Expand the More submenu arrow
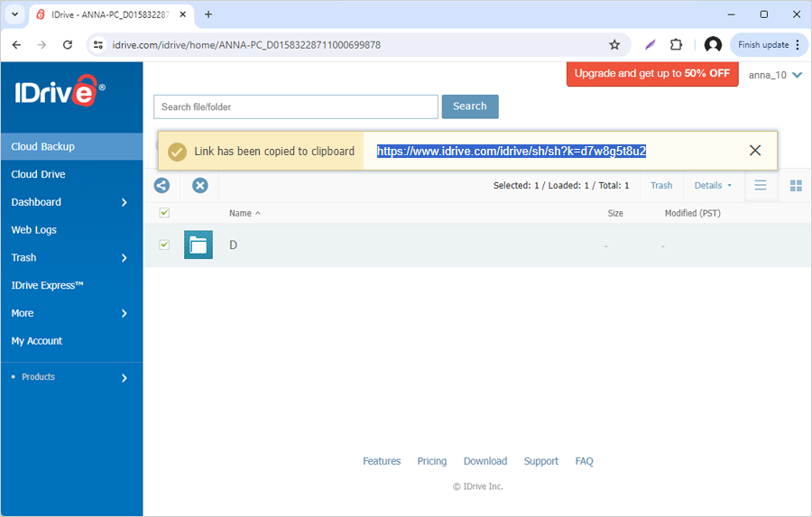 click(x=125, y=313)
